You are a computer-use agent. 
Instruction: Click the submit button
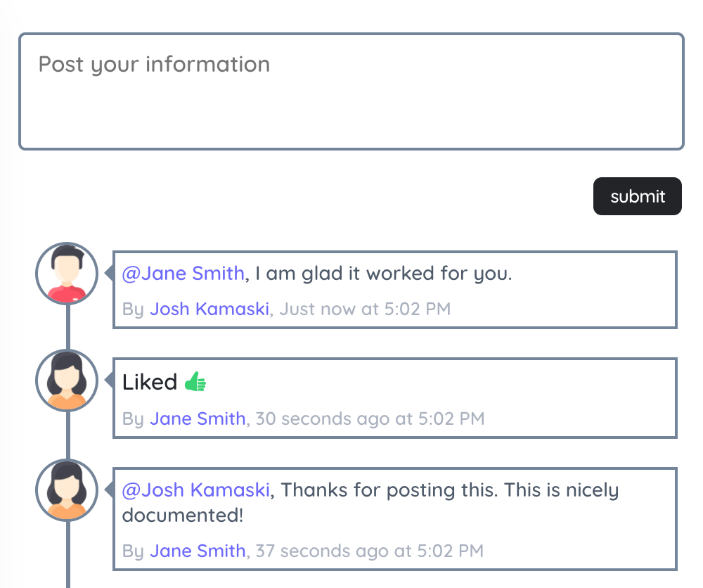pyautogui.click(x=637, y=196)
